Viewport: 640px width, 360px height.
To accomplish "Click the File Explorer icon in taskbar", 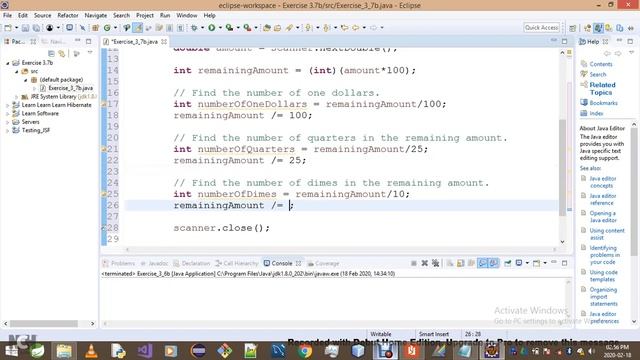I will (x=64, y=351).
